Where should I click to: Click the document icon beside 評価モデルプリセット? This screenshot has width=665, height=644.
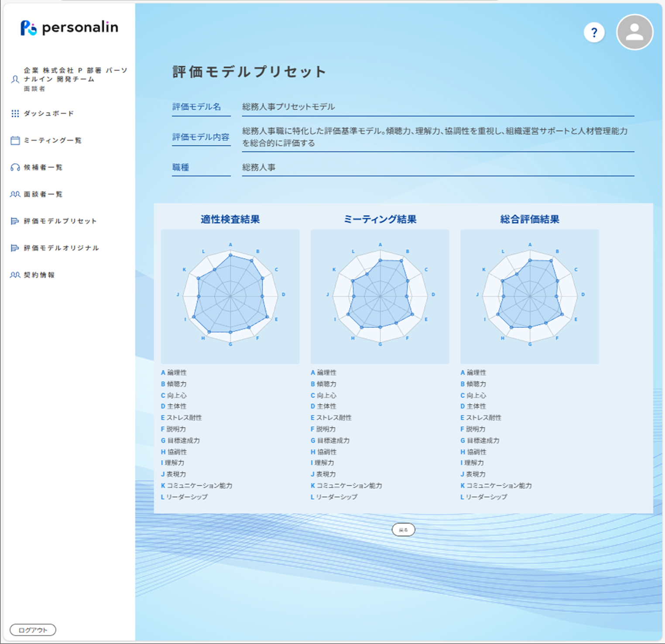[x=14, y=221]
